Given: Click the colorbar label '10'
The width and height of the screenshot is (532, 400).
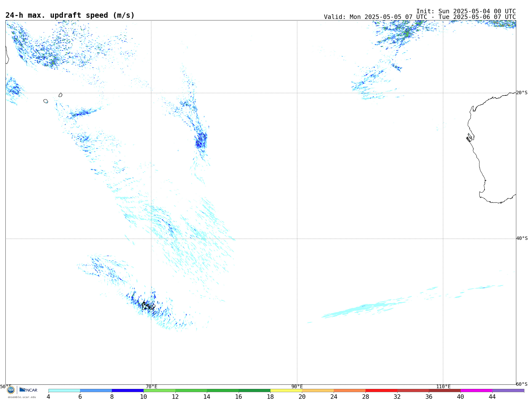Looking at the screenshot, I should tap(144, 397).
